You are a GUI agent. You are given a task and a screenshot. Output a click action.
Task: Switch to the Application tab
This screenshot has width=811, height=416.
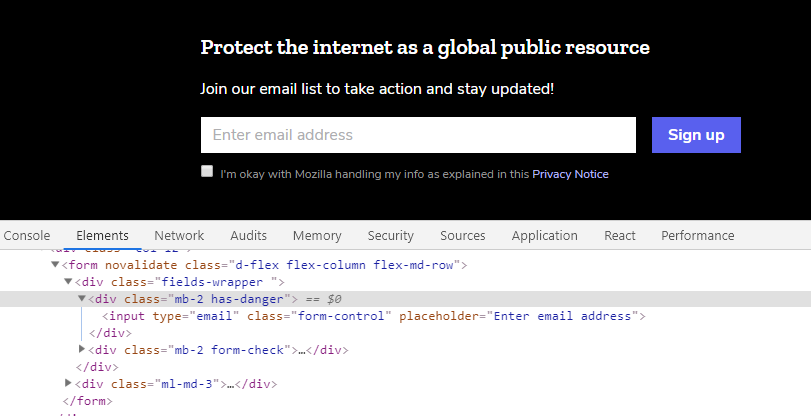coord(545,235)
